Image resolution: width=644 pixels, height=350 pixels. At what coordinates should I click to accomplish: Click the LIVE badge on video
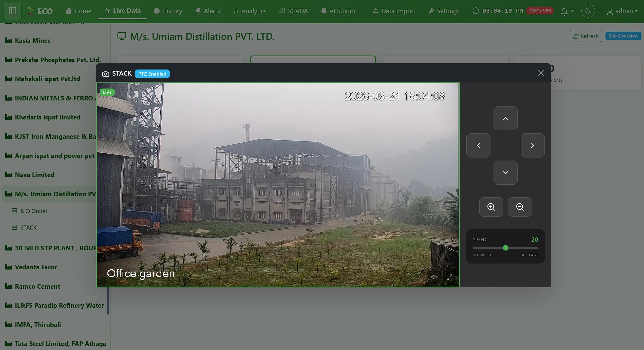107,92
